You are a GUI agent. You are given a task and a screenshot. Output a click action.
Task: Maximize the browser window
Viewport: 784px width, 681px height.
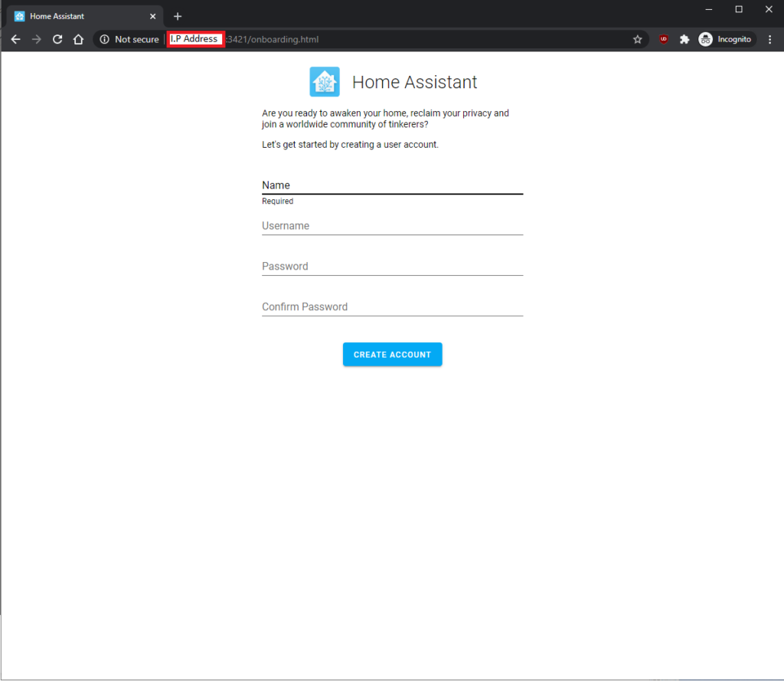(x=739, y=9)
